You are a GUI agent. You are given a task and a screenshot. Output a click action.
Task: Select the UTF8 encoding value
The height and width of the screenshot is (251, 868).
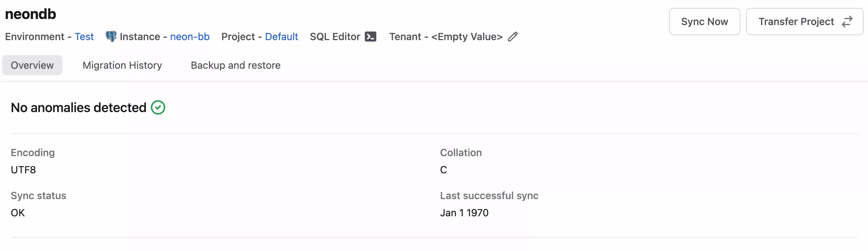[x=23, y=170]
